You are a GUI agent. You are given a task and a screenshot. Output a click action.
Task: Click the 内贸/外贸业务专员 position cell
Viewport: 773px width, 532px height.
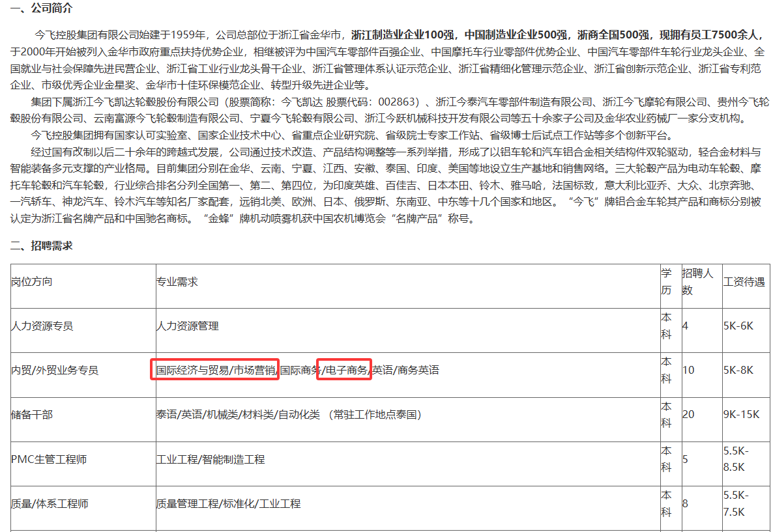click(x=55, y=370)
